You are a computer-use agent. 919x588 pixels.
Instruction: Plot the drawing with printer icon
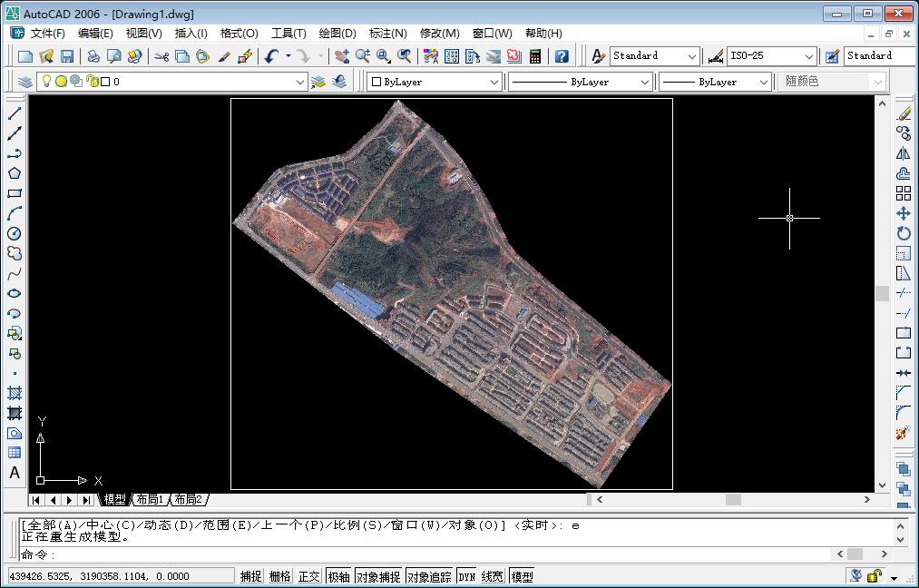click(93, 56)
